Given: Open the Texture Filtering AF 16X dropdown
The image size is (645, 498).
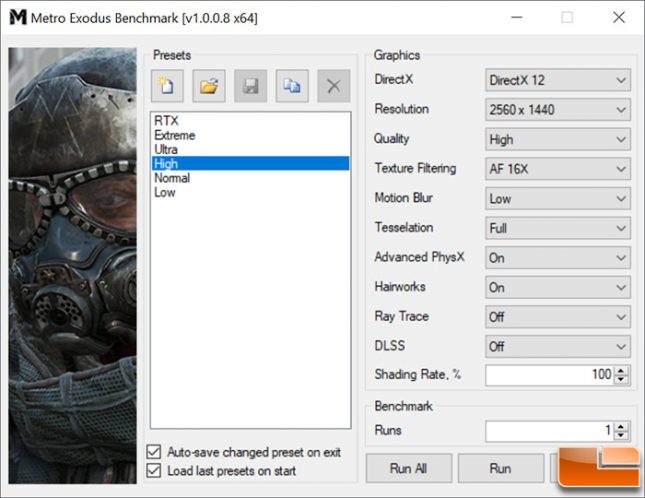Looking at the screenshot, I should pos(557,169).
